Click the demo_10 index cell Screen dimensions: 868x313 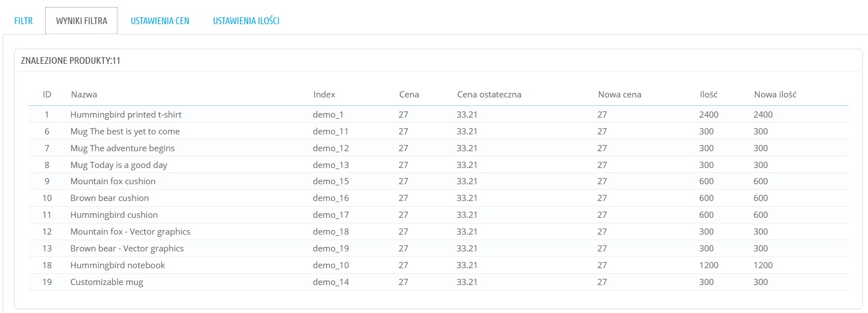coord(331,265)
